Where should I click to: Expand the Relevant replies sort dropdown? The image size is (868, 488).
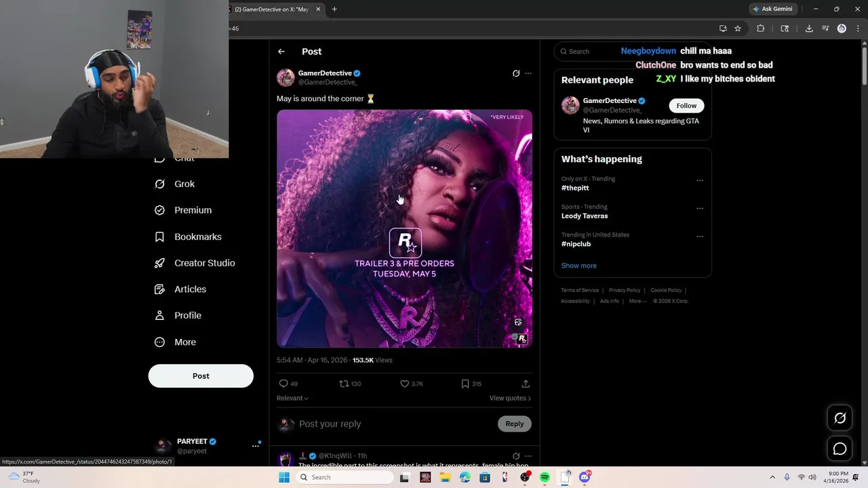292,399
